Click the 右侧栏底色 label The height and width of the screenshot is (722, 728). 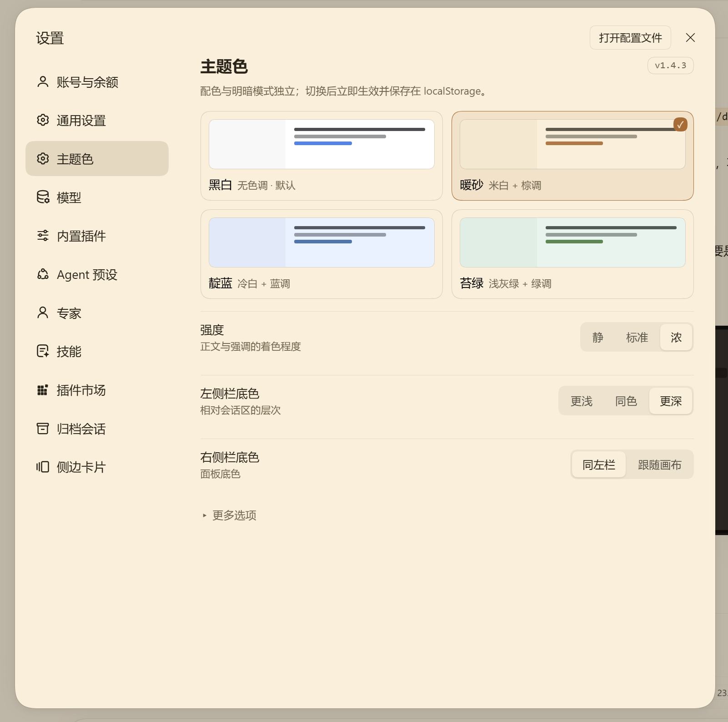coord(230,457)
